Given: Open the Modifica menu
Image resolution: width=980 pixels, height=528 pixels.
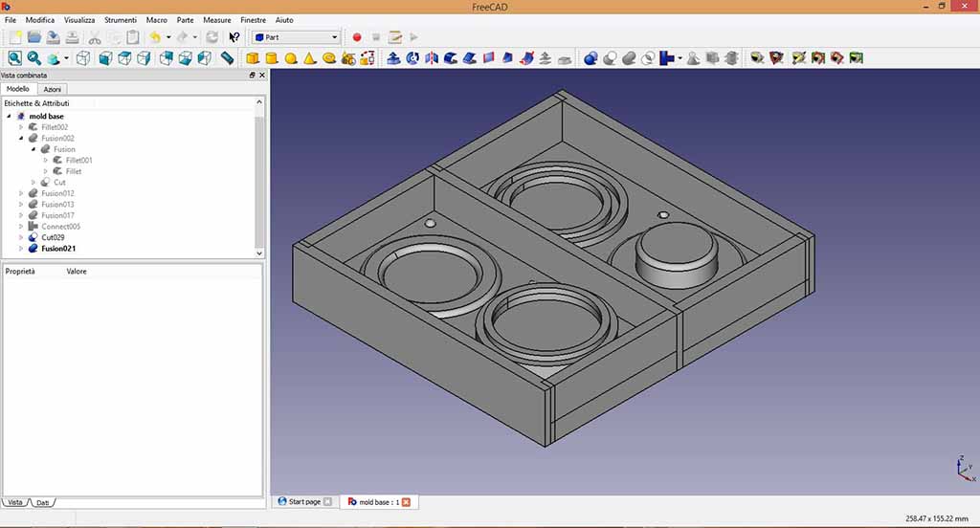Looking at the screenshot, I should coord(40,20).
